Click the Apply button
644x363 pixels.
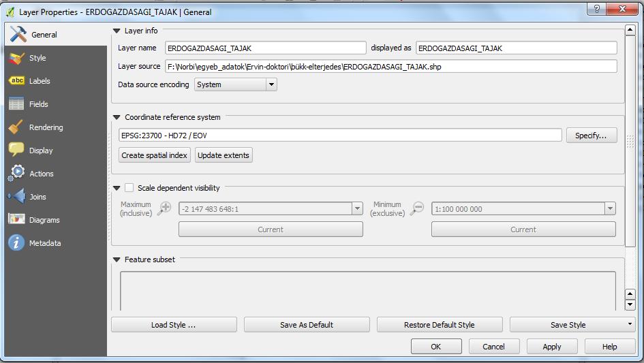point(552,347)
